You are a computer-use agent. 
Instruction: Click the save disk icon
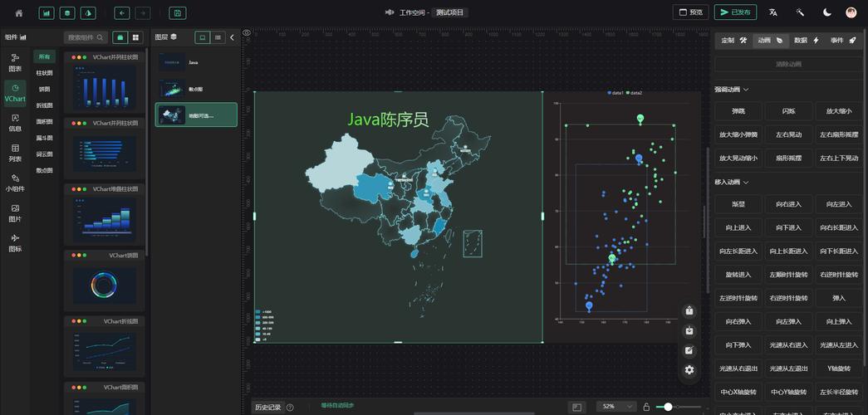[x=177, y=12]
